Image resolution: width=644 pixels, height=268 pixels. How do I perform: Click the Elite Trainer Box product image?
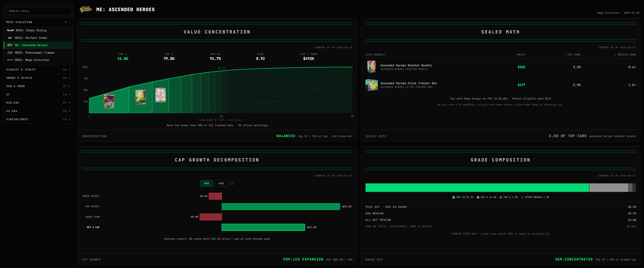372,85
